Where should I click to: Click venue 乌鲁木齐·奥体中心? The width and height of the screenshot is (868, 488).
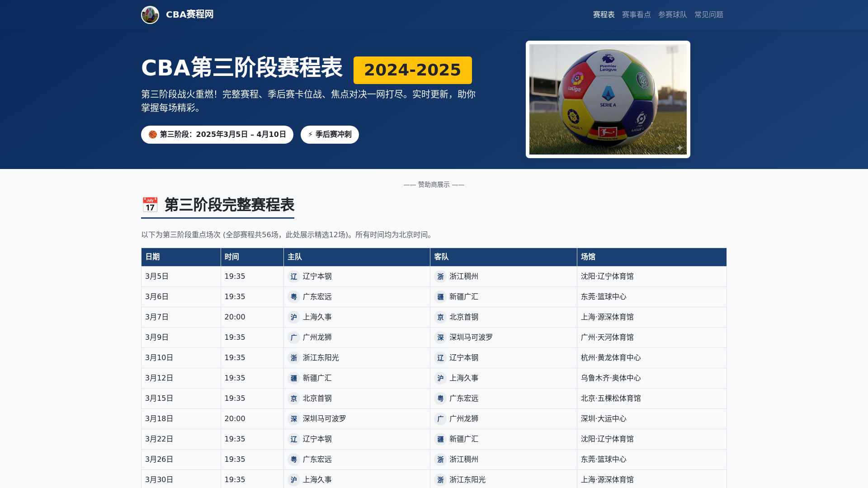pos(611,378)
